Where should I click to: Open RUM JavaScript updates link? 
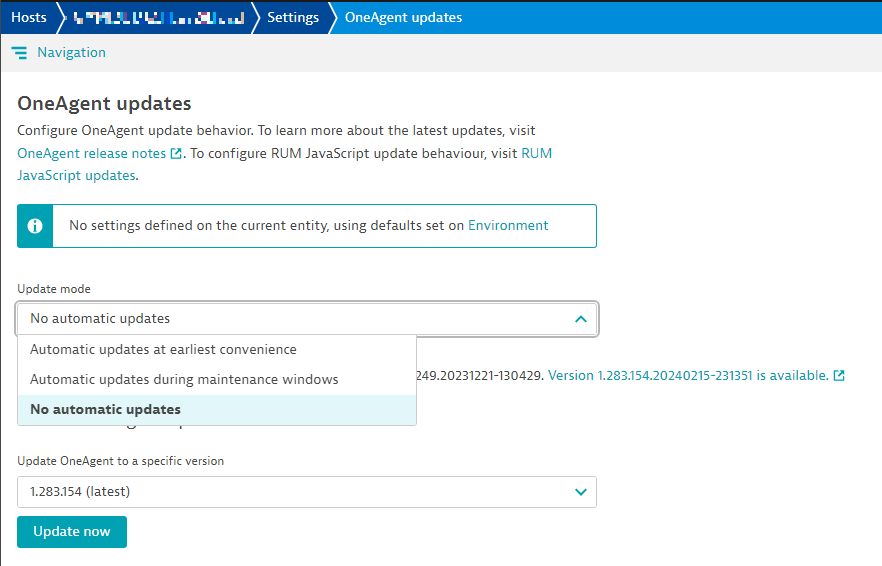284,164
